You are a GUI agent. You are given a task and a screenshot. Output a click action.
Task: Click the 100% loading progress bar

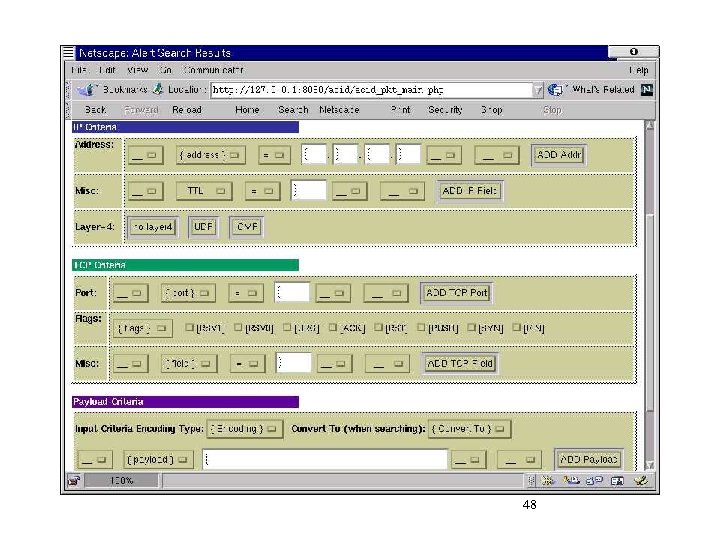[122, 481]
